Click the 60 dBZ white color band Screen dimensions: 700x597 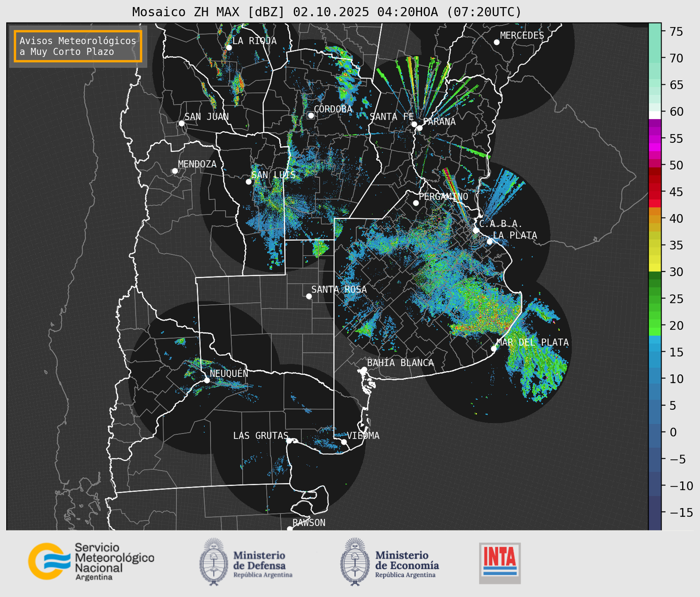654,115
